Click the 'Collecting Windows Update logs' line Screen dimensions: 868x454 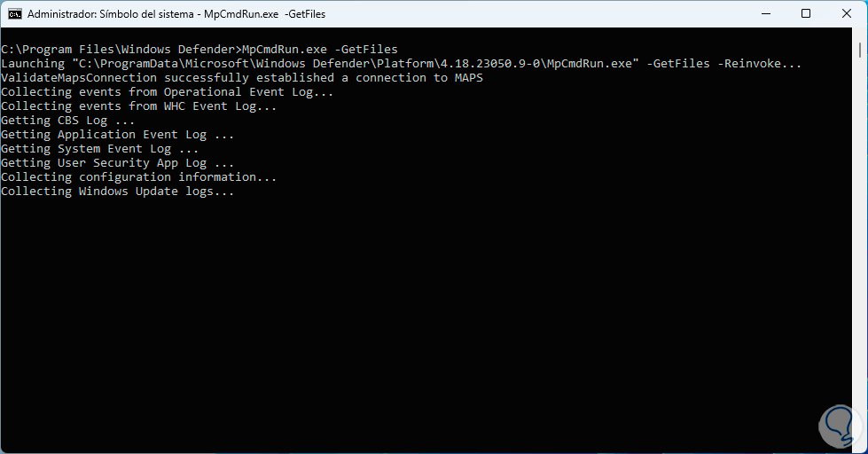tap(118, 192)
